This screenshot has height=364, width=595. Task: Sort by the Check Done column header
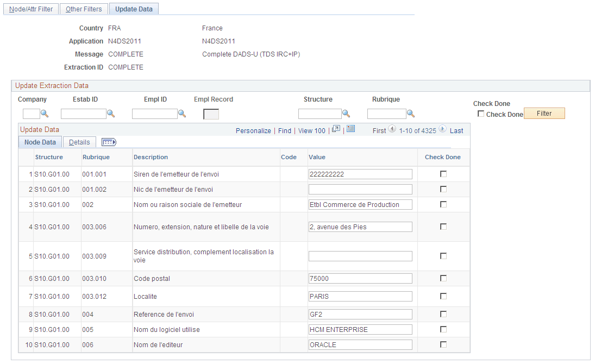(442, 157)
